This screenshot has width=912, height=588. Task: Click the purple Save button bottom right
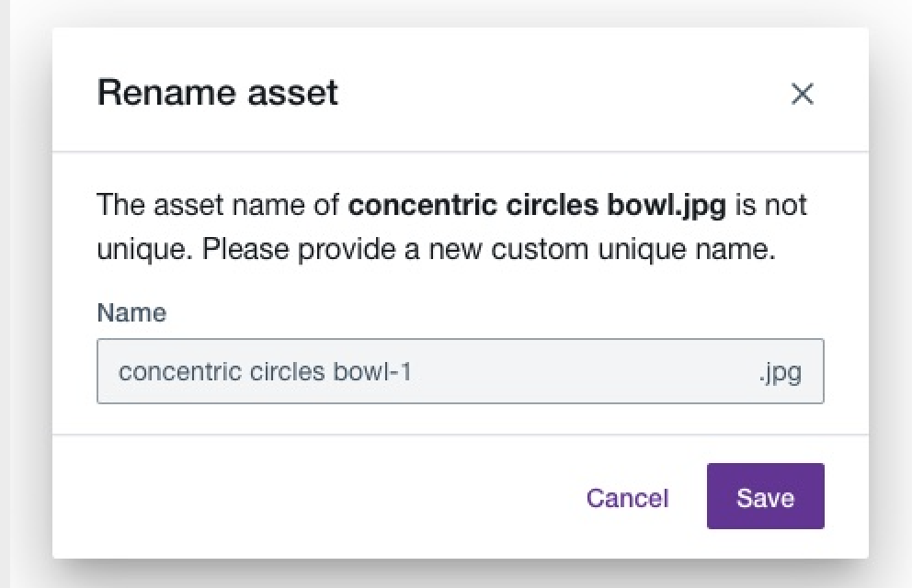point(765,497)
